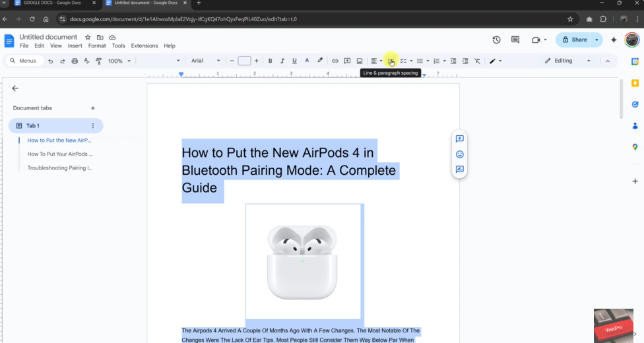Image resolution: width=644 pixels, height=343 pixels.
Task: Close document tabs panel with back arrow
Action: tap(15, 88)
